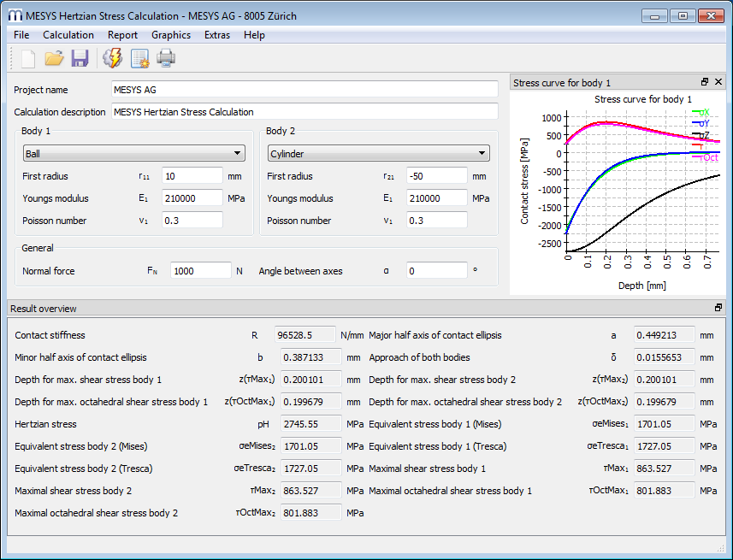This screenshot has height=560, width=733.
Task: Close the Stress curve for body 1 panel
Action: [x=718, y=82]
